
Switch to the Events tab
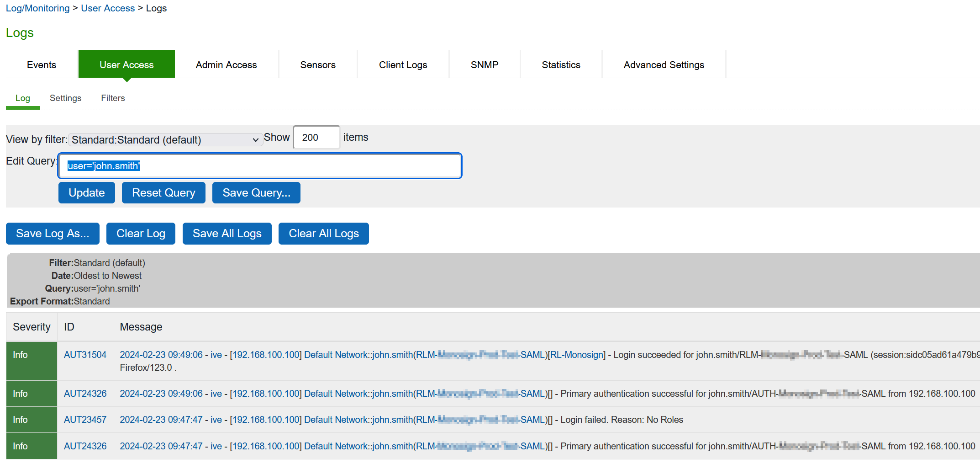[42, 65]
